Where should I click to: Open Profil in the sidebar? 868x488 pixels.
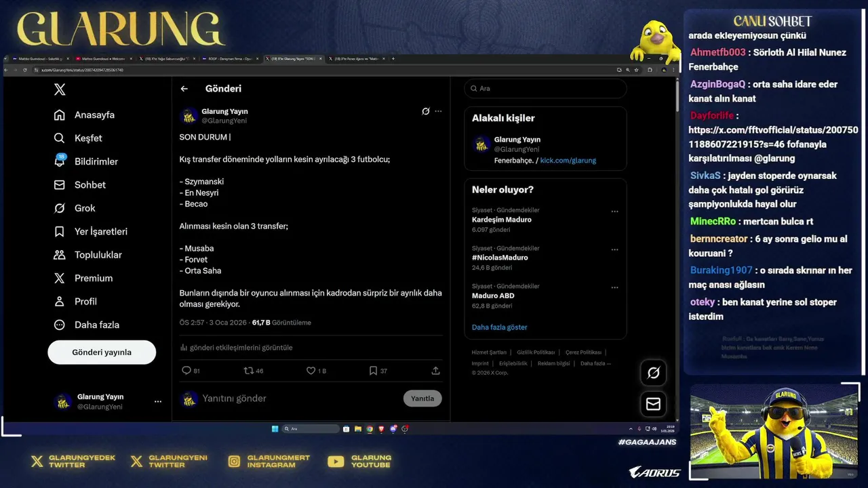(x=75, y=301)
